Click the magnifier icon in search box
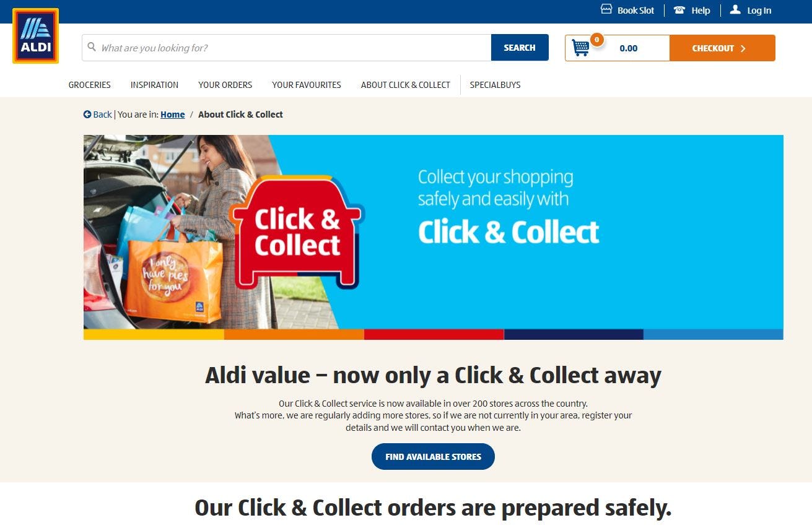Image resolution: width=812 pixels, height=528 pixels. click(92, 47)
